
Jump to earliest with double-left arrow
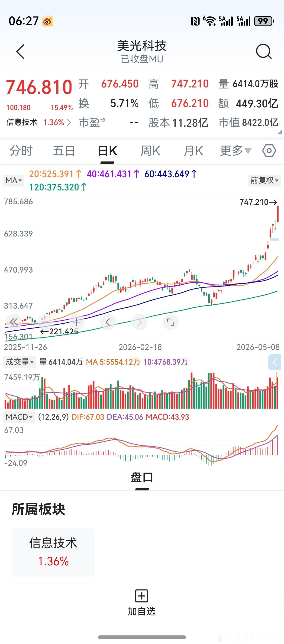coord(14,322)
